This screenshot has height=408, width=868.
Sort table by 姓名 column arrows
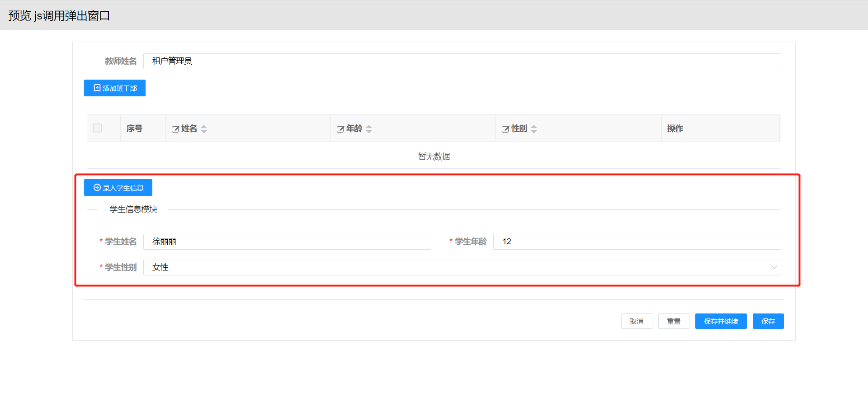(204, 129)
